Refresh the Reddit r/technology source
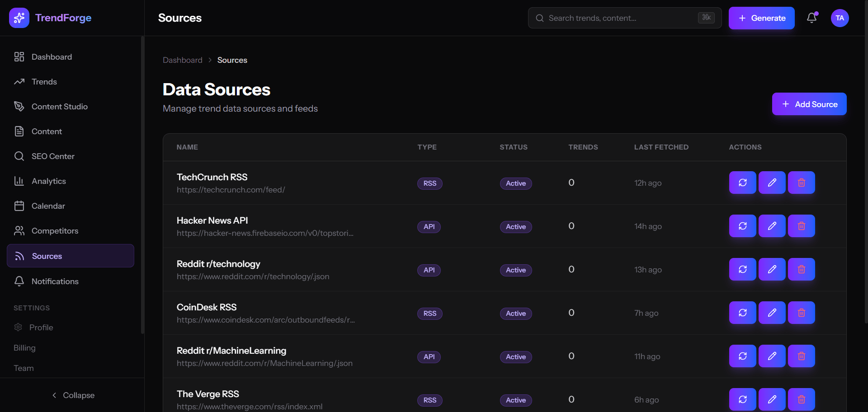The height and width of the screenshot is (412, 868). (x=743, y=269)
